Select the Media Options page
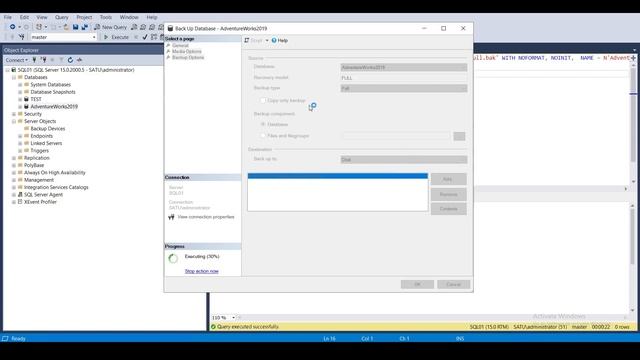640x360 pixels. (x=187, y=51)
